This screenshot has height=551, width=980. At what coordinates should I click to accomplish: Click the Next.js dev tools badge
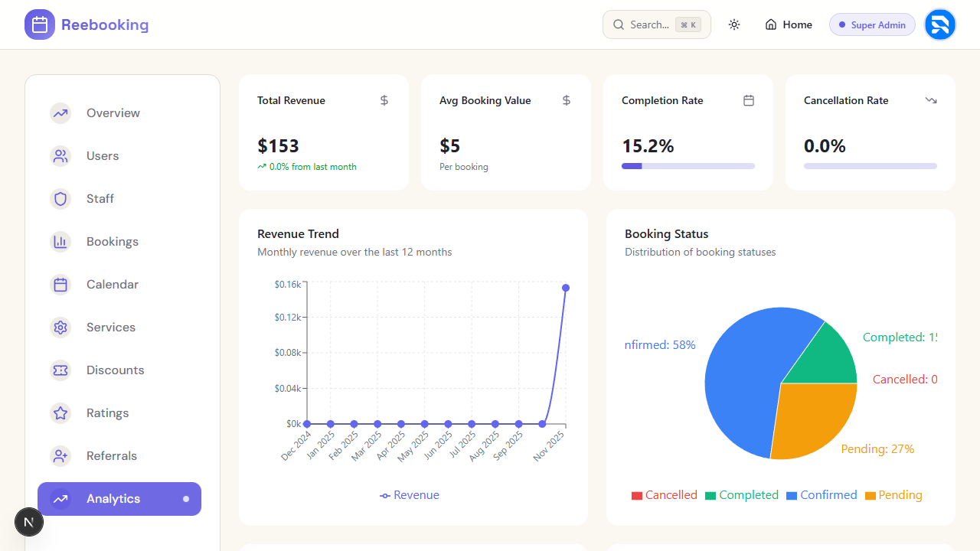coord(29,523)
